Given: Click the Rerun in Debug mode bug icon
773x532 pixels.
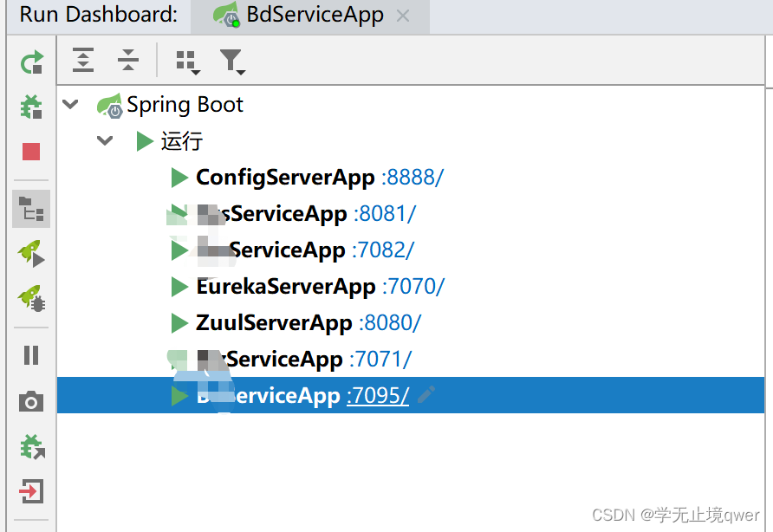Looking at the screenshot, I should (x=31, y=107).
